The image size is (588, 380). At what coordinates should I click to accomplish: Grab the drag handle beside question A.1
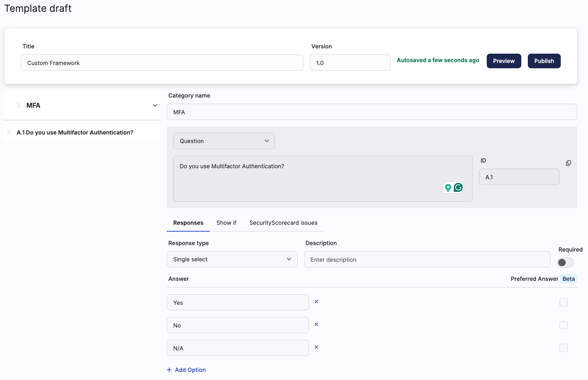9,132
